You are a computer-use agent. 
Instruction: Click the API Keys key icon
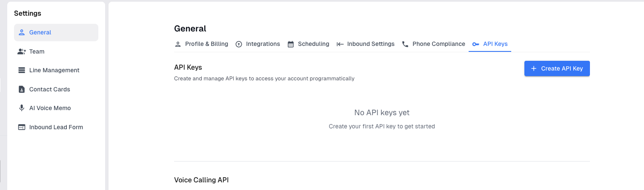476,44
